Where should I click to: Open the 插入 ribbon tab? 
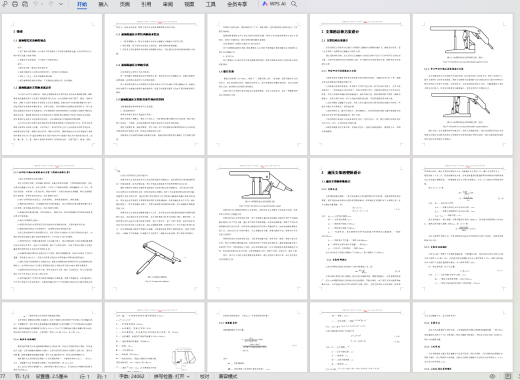(x=103, y=4)
